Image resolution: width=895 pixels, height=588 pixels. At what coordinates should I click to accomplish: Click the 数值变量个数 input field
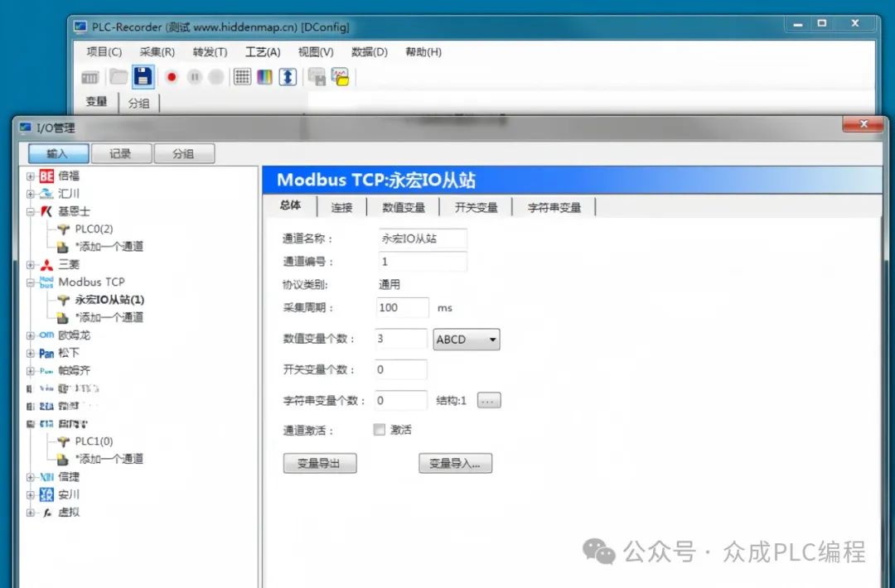401,339
